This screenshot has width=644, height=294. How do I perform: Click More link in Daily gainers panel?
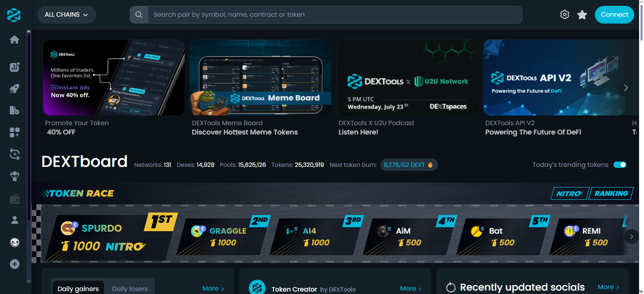tap(213, 289)
